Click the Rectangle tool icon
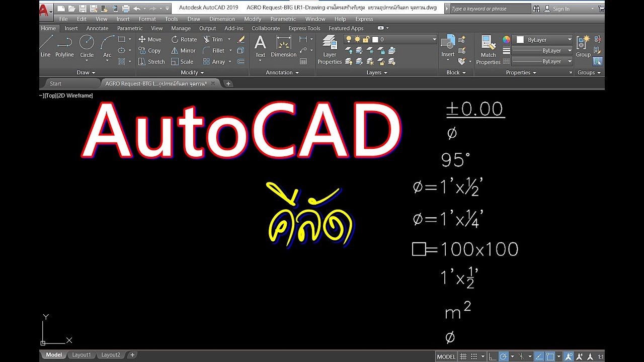The height and width of the screenshot is (362, 644). [121, 39]
